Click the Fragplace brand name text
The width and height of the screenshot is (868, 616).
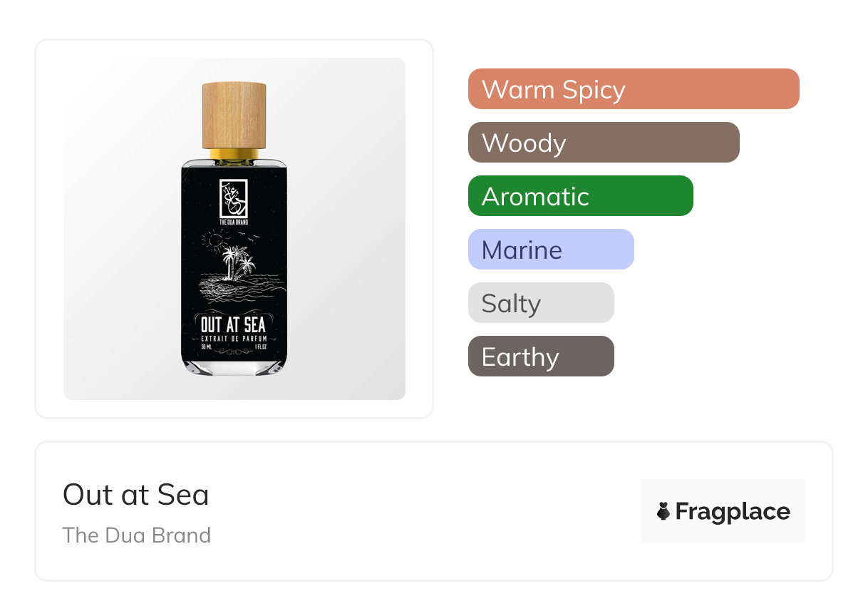[x=732, y=511]
